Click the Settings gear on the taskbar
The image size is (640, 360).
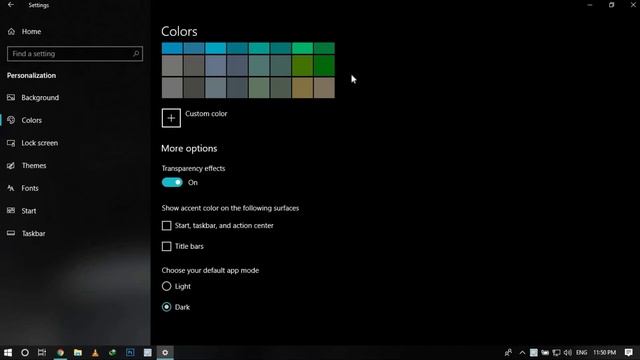tap(165, 353)
